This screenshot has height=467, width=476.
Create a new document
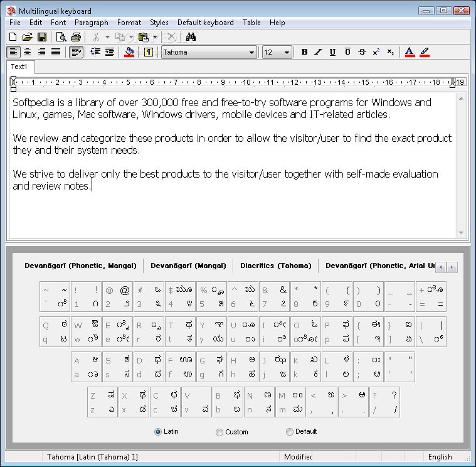[x=13, y=37]
